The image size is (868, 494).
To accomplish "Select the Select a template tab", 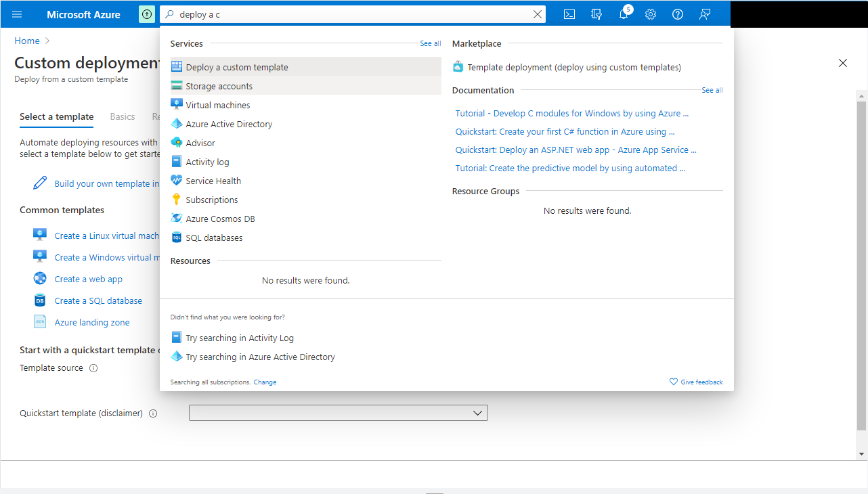I will point(57,116).
